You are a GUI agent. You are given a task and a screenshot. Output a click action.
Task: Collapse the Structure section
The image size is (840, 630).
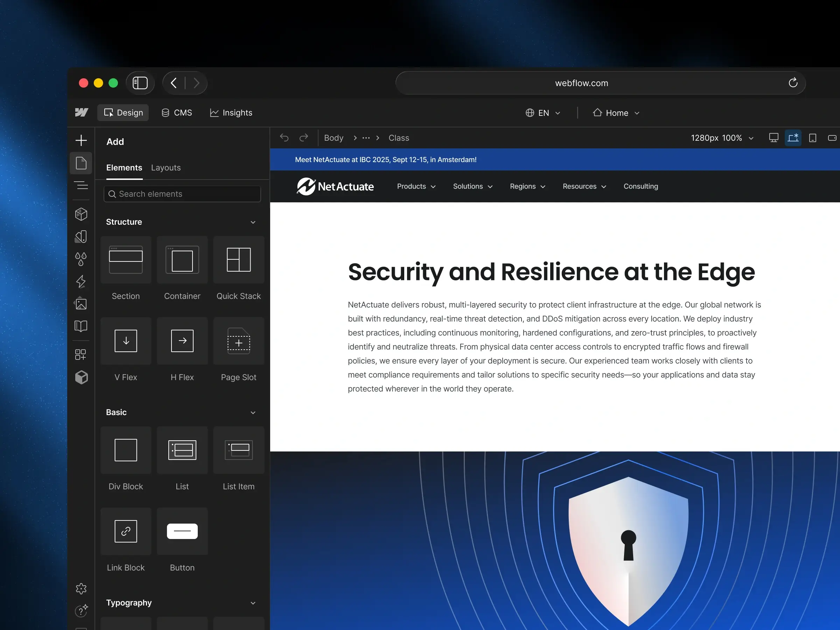click(253, 222)
